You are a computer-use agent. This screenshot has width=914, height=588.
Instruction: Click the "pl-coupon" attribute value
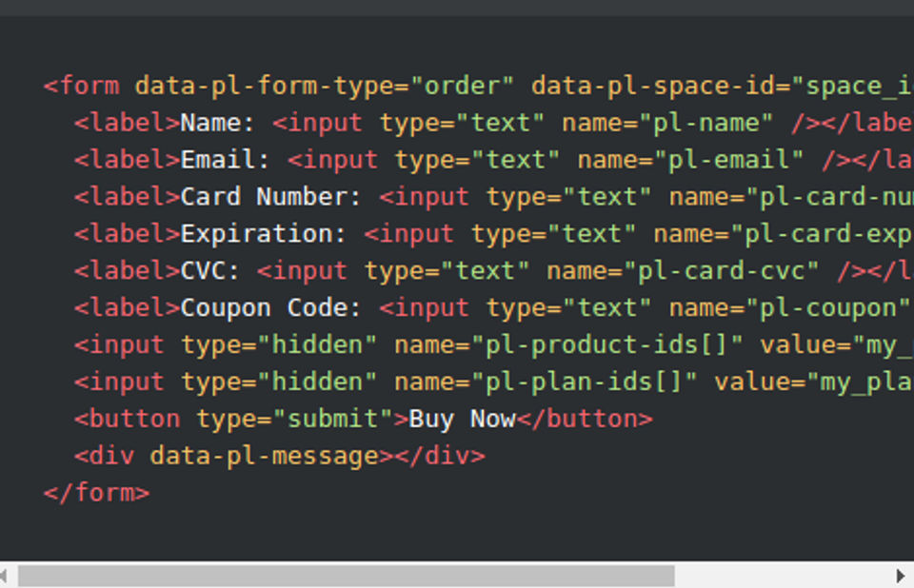[x=828, y=307]
